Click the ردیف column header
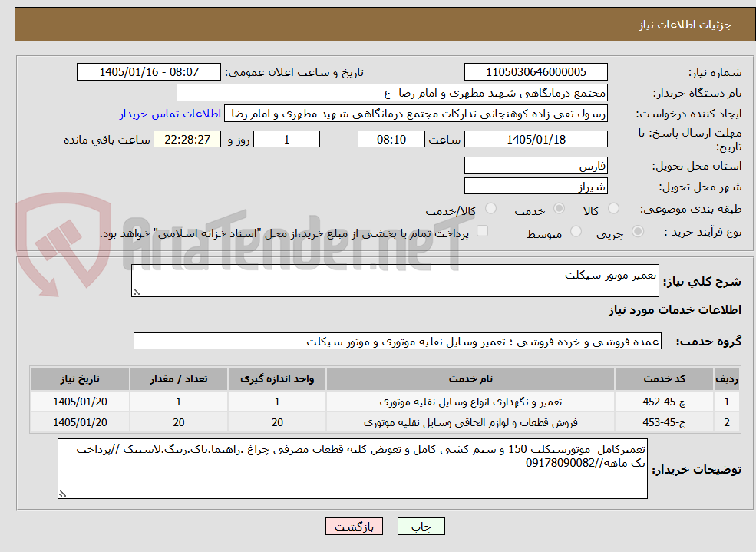The width and height of the screenshot is (756, 552). [727, 379]
